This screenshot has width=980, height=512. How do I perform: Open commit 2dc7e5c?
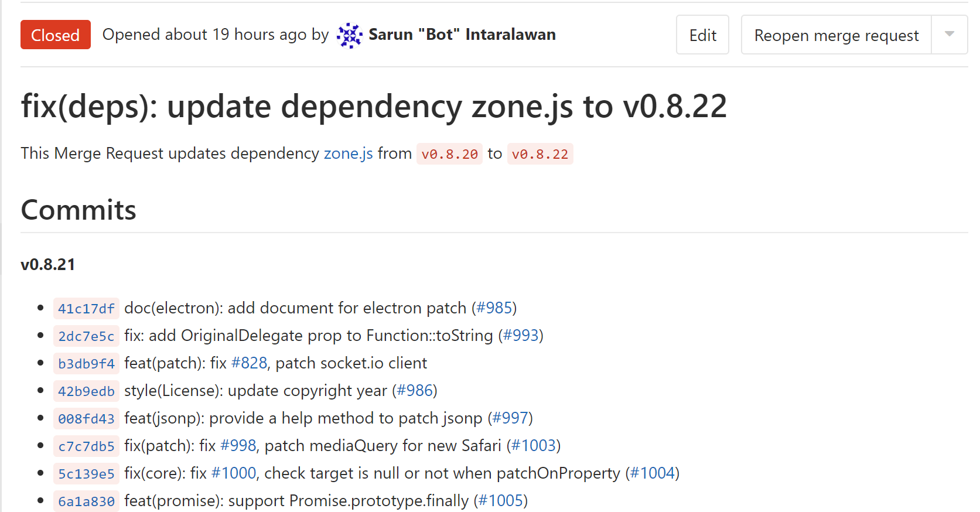86,336
